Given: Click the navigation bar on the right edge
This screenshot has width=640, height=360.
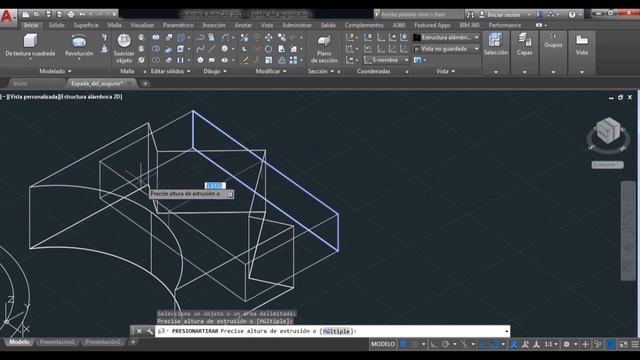Looking at the screenshot, I should coord(628,231).
